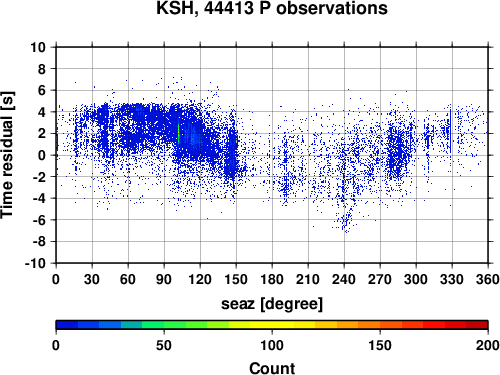Image resolution: width=500 pixels, height=375 pixels.
Task: Click the "Time residual [s]" y-axis label
Action: tap(7, 155)
